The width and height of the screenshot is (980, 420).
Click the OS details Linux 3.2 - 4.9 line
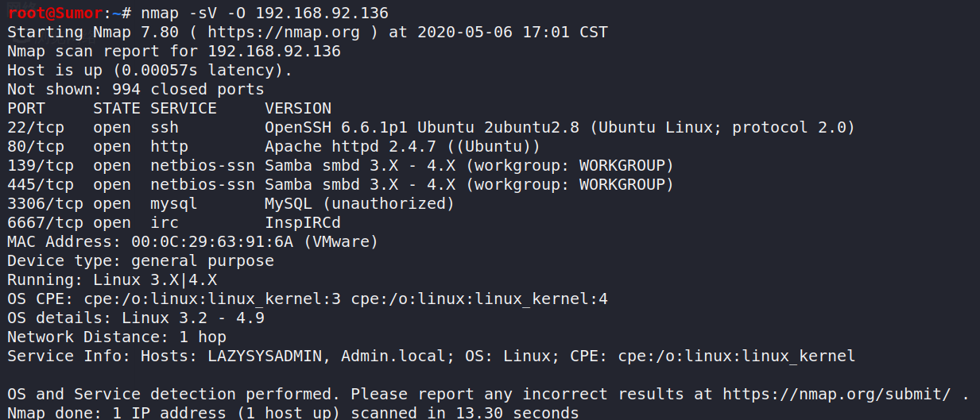tap(136, 318)
